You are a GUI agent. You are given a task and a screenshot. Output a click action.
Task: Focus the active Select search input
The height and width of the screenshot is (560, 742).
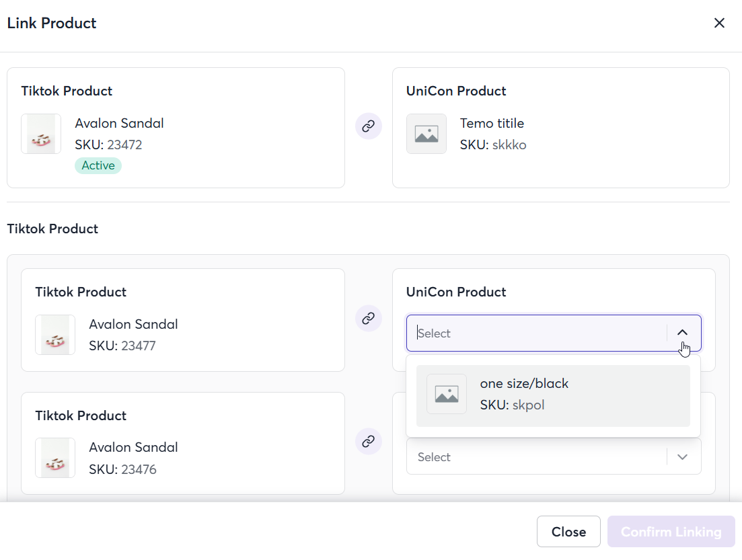(x=535, y=333)
